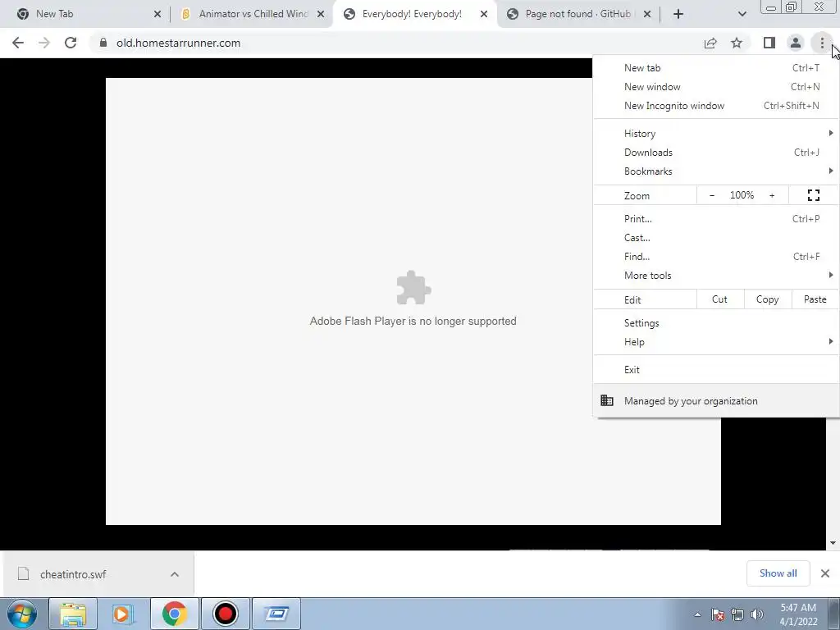The image size is (840, 630).
Task: Open the downloaded cheatintro.swf file
Action: pyautogui.click(x=73, y=574)
